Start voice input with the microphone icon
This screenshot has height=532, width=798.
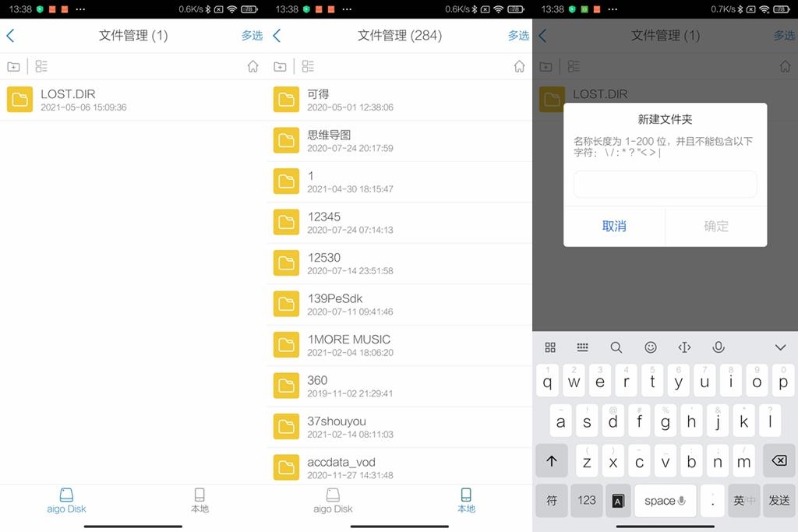718,347
